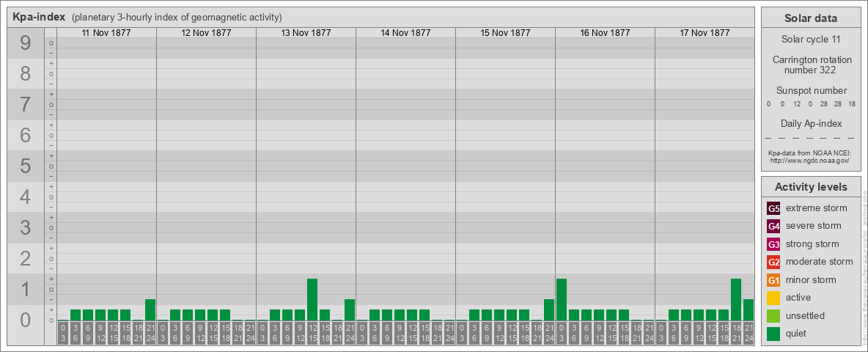Click the 'Solar cycle 11' text
The width and height of the screenshot is (868, 352).
tap(811, 40)
